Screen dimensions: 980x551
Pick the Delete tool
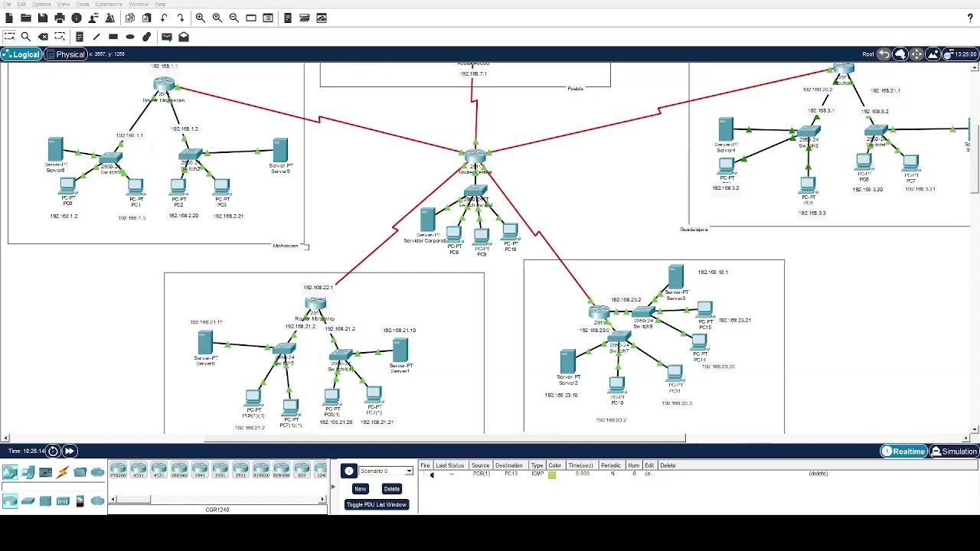[43, 37]
